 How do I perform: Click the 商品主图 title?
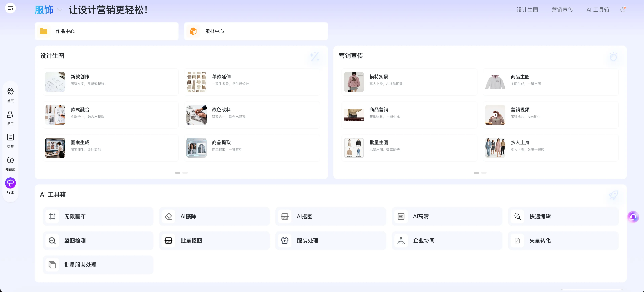520,77
